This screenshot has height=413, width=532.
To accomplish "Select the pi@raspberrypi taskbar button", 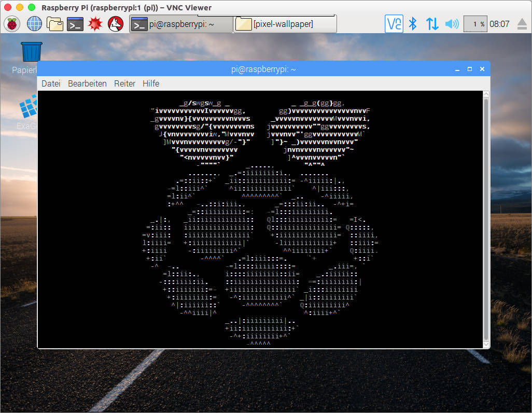I will pos(180,24).
